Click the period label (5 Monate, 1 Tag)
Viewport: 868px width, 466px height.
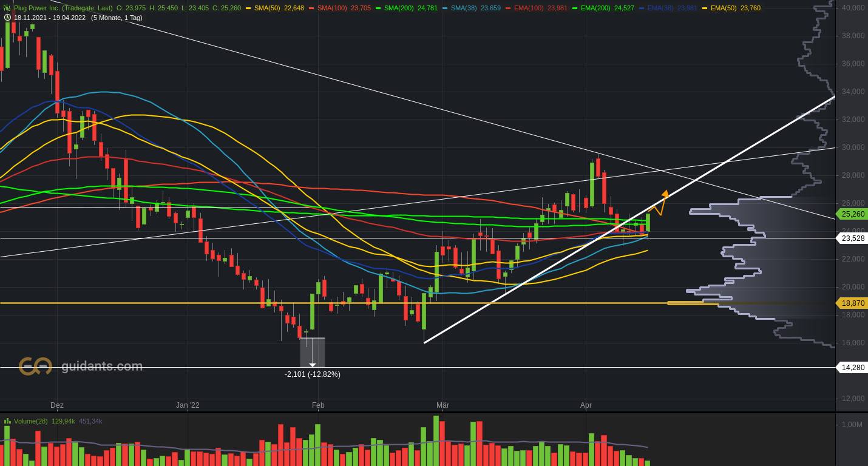[117, 18]
